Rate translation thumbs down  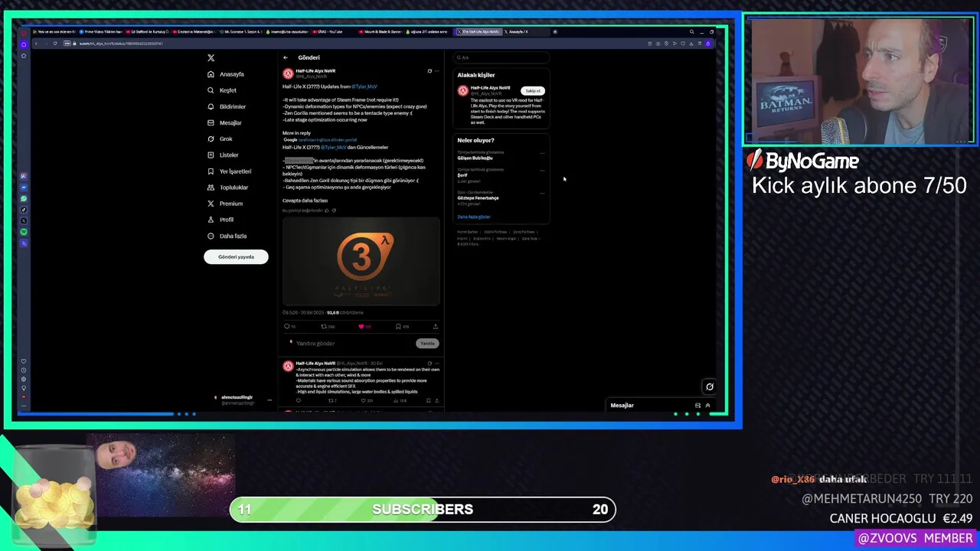tap(334, 210)
